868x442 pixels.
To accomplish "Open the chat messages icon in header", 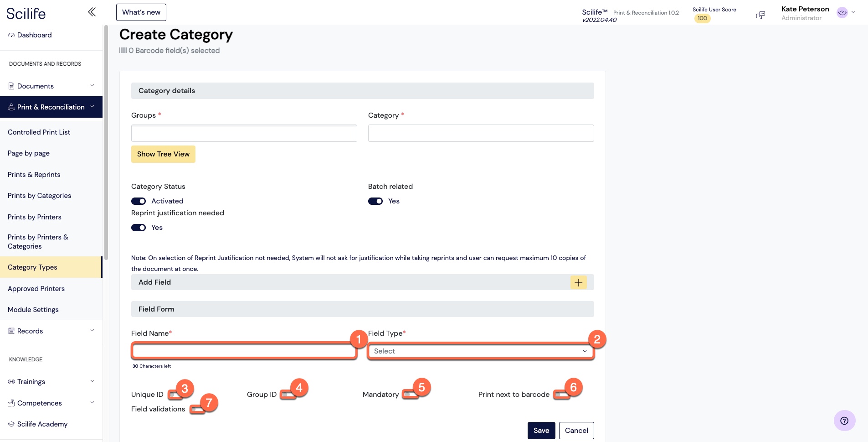I will pyautogui.click(x=760, y=15).
